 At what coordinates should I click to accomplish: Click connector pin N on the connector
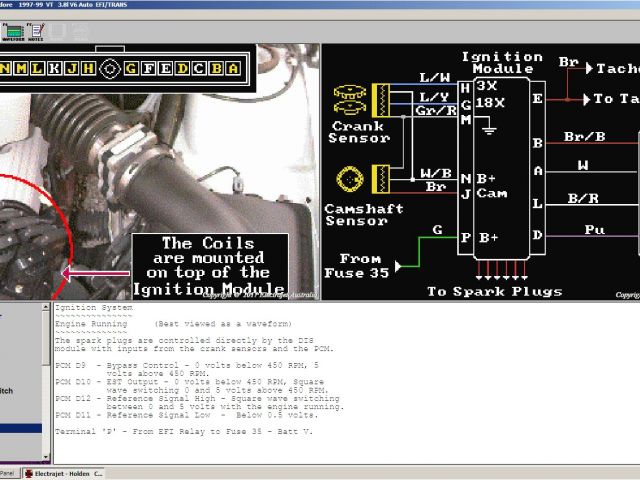point(6,68)
